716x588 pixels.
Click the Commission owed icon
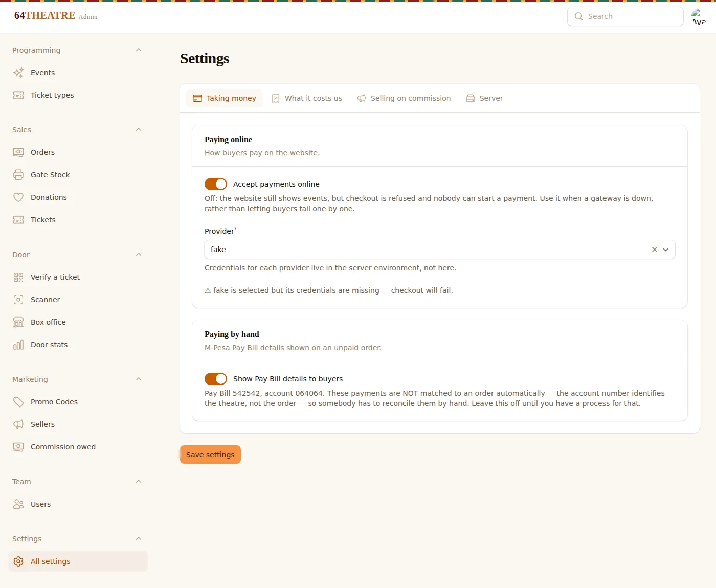[x=18, y=447]
